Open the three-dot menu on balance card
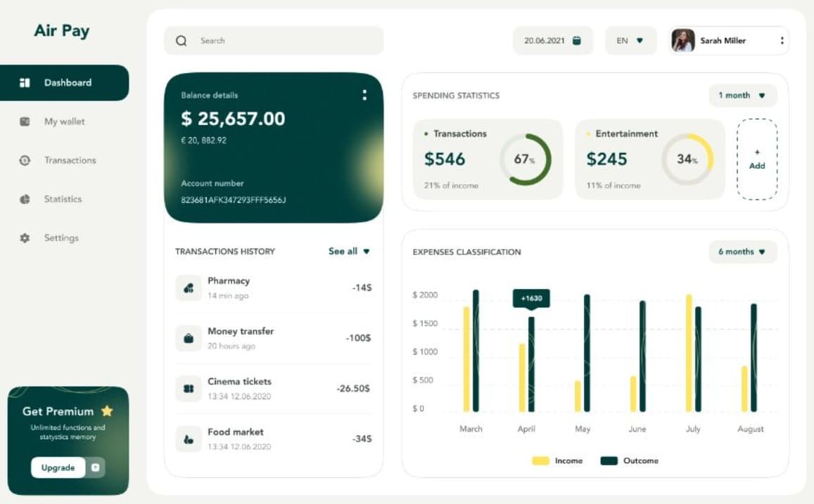814x504 pixels. 364,95
